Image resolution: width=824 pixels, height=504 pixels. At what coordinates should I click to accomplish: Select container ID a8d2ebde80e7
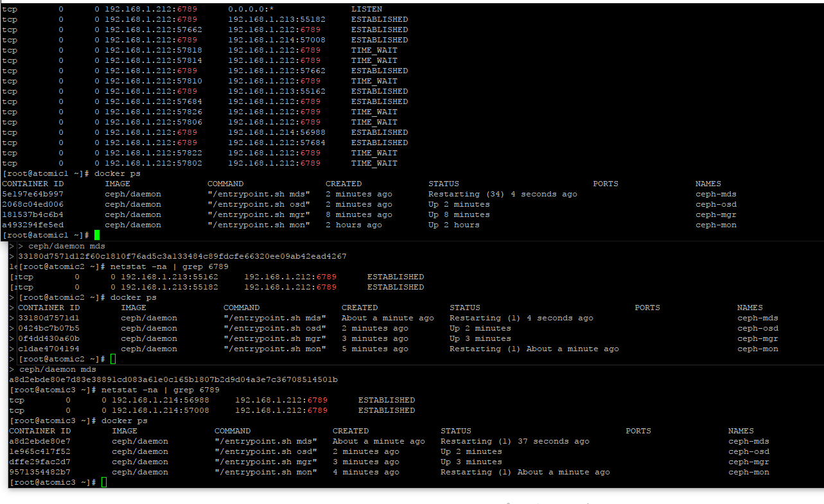pos(40,441)
